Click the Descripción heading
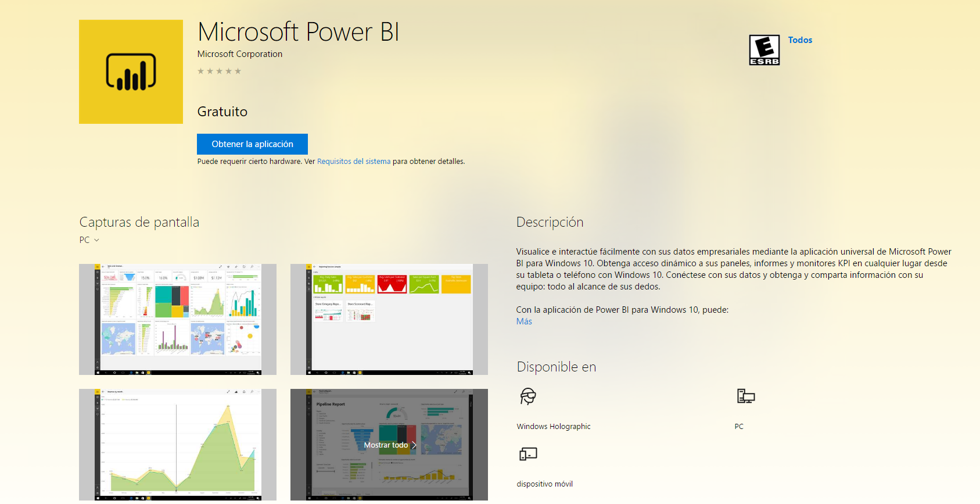Screen dimensions: 980x504 550,222
